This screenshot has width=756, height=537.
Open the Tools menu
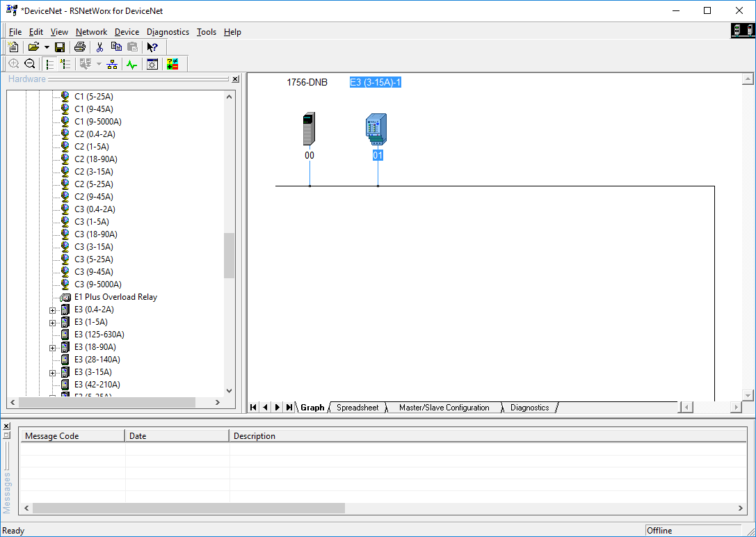[207, 32]
